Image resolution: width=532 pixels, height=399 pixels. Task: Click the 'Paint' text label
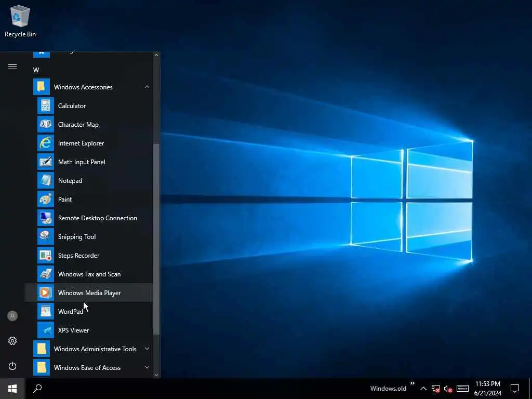coord(65,199)
